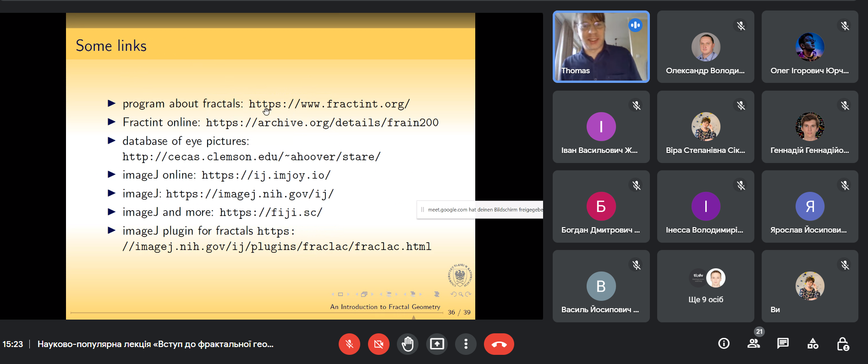Click the muted mic icon on Геннадій's tile
Viewport: 868px width, 364px height.
[845, 105]
